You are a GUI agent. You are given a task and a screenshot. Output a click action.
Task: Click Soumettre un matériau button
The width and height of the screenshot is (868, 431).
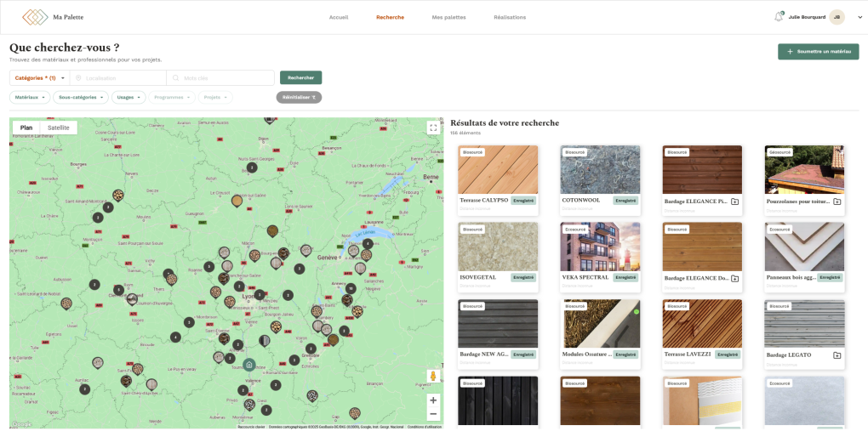pos(818,52)
